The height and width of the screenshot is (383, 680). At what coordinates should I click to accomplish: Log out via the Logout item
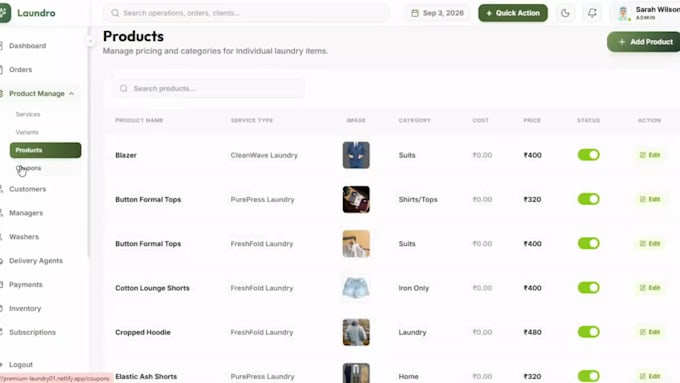click(x=20, y=364)
